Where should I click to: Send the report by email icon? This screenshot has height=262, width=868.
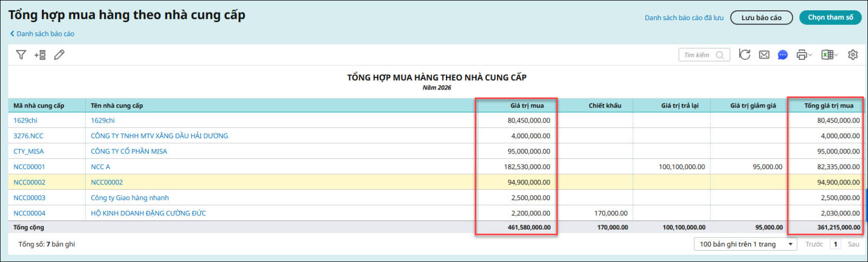[x=764, y=55]
